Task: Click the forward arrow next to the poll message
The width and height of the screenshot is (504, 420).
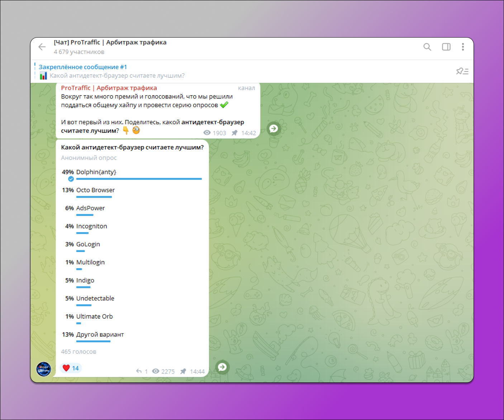Action: click(x=222, y=367)
